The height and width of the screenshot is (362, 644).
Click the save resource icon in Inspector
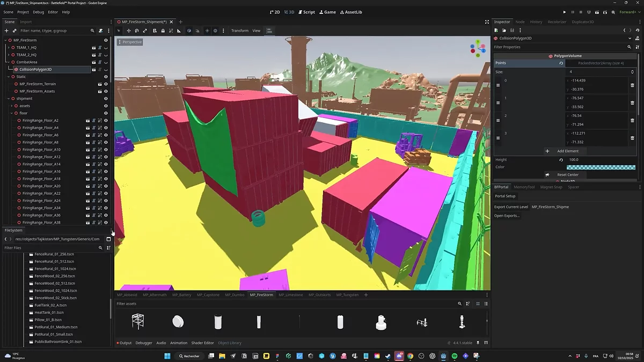point(512,31)
